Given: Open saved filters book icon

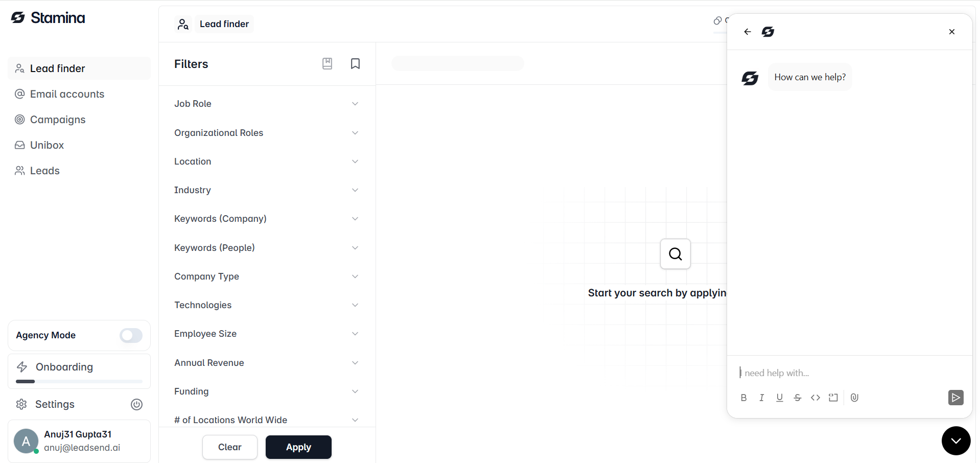Looking at the screenshot, I should pos(328,63).
